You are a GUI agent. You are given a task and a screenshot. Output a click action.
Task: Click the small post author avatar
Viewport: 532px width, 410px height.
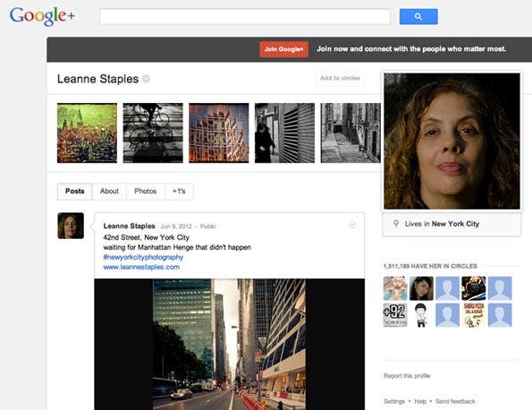pos(71,226)
